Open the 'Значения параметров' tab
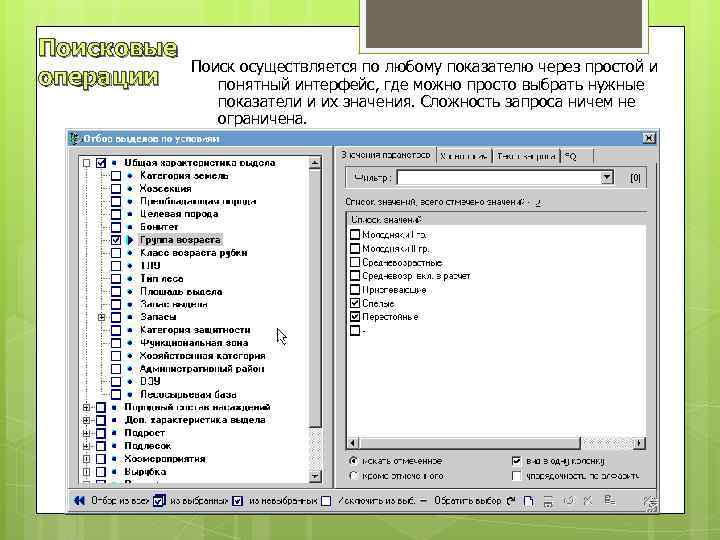The height and width of the screenshot is (540, 720). coord(386,155)
